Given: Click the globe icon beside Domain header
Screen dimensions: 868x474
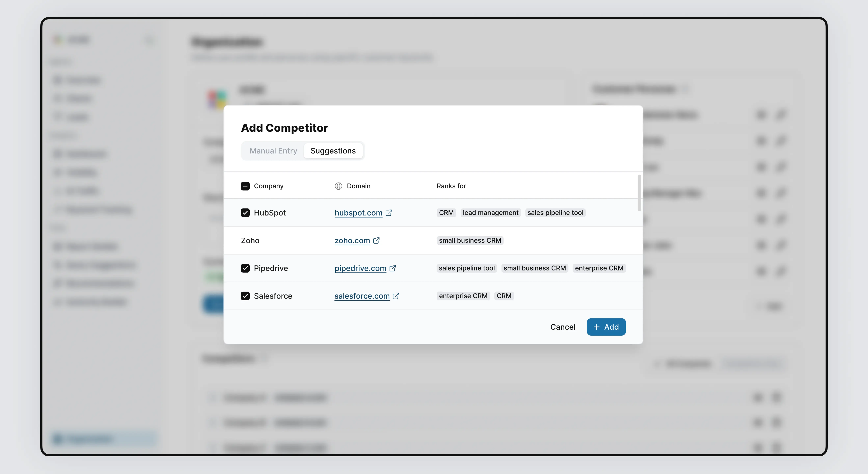Looking at the screenshot, I should tap(338, 186).
